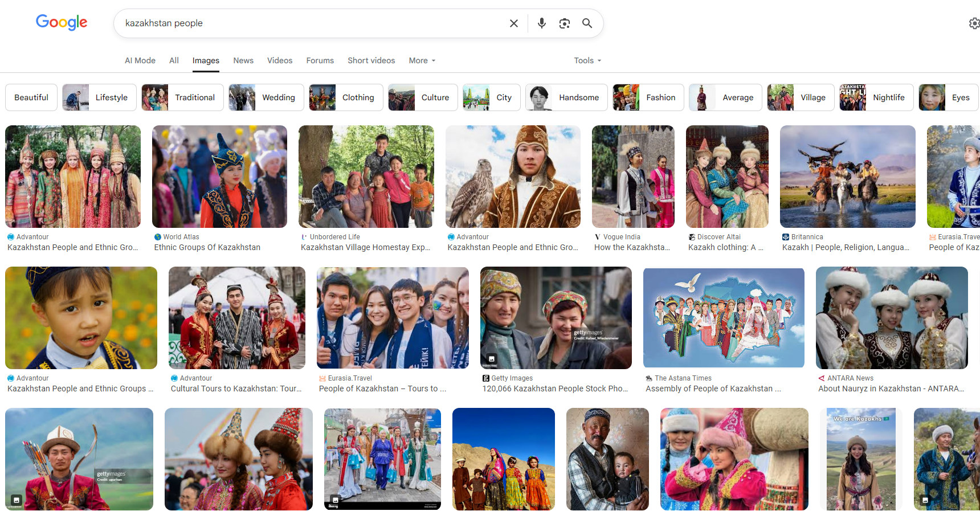Open quick settings gear icon
The height and width of the screenshot is (511, 980).
tap(974, 23)
